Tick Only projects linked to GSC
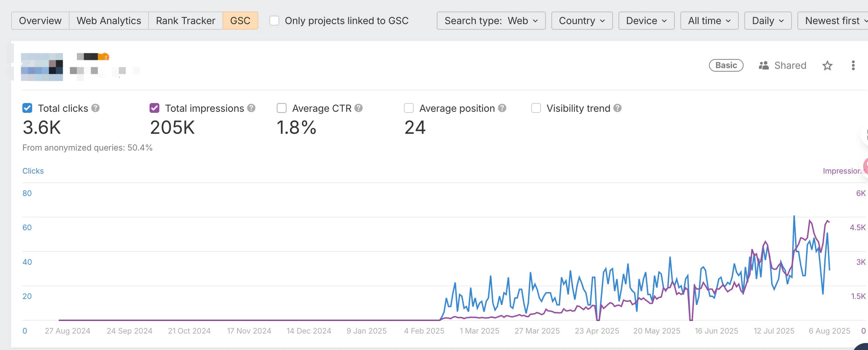 [x=274, y=21]
